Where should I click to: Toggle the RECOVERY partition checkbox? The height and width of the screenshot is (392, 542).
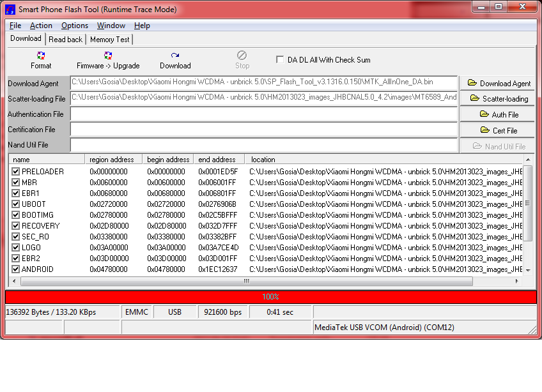tap(16, 226)
